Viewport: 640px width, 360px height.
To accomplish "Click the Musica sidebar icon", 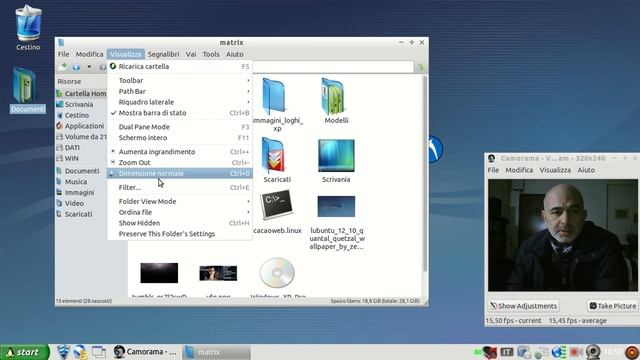I will (60, 182).
